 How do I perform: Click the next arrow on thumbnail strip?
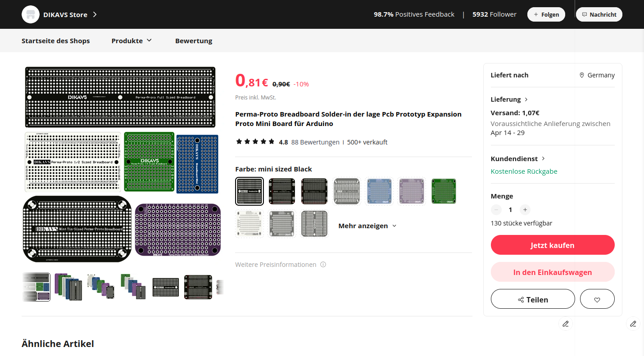218,287
